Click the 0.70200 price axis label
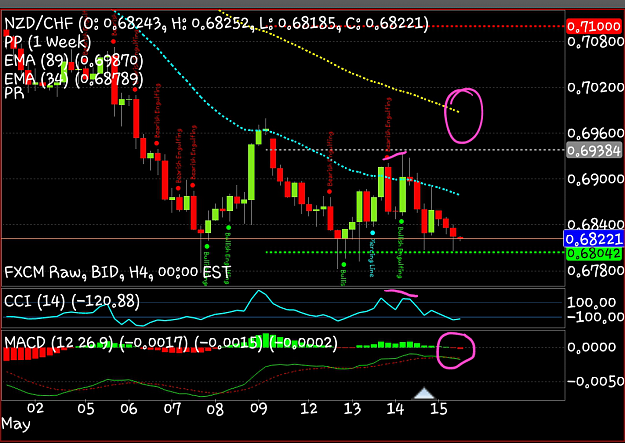The width and height of the screenshot is (625, 443). pyautogui.click(x=596, y=87)
